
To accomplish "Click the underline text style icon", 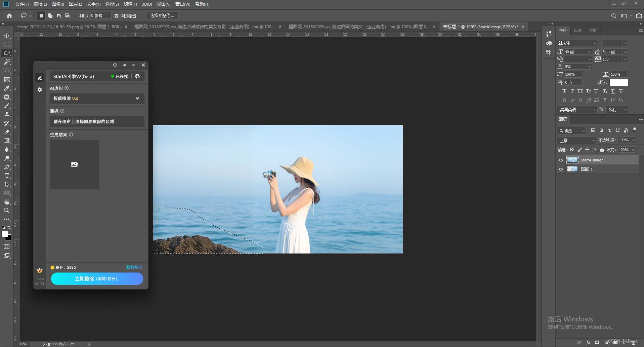I will pyautogui.click(x=613, y=91).
